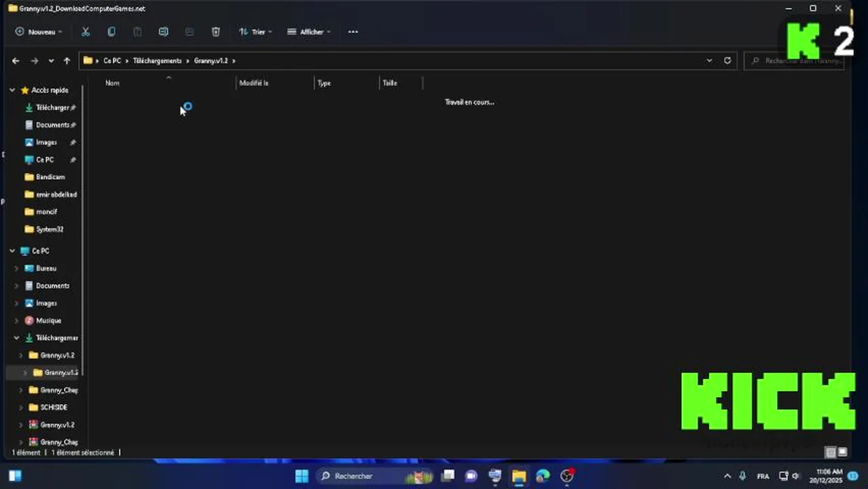
Task: Show hidden system tray icons
Action: click(727, 476)
